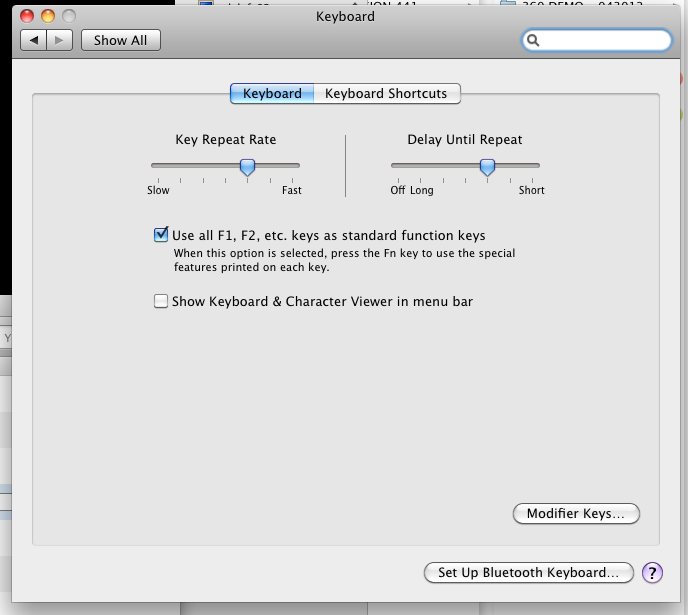The height and width of the screenshot is (615, 688).
Task: Select the Keyboard tab
Action: [x=272, y=93]
